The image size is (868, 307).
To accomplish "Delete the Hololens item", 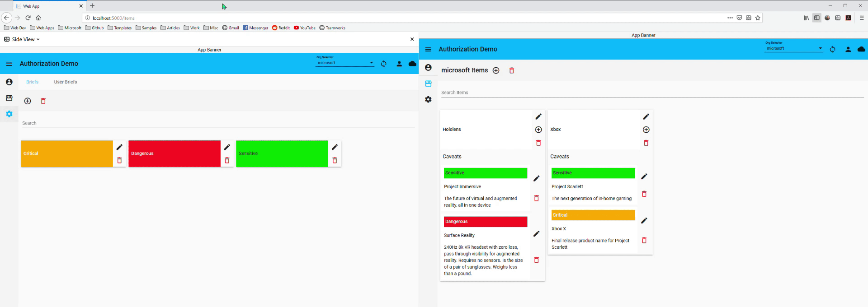I will 538,143.
